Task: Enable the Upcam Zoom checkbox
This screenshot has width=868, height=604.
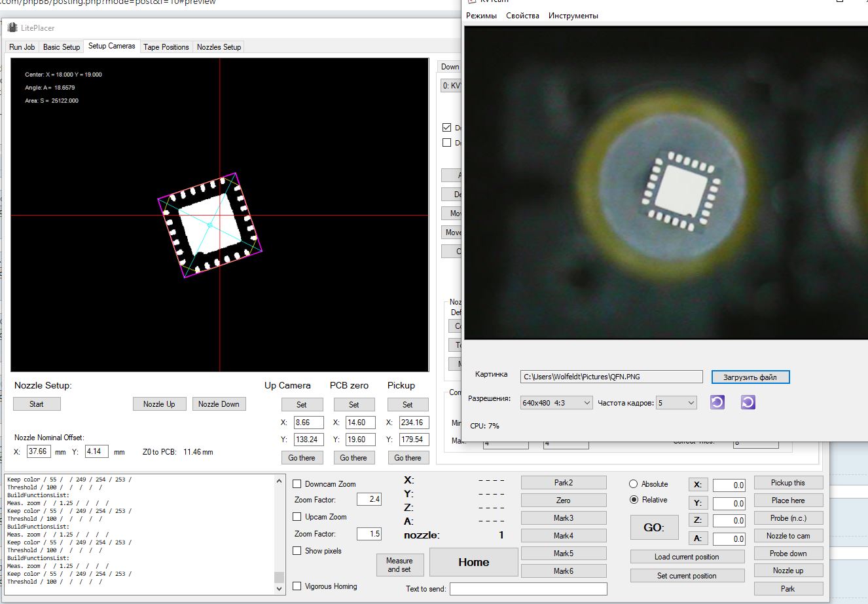Action: click(297, 517)
